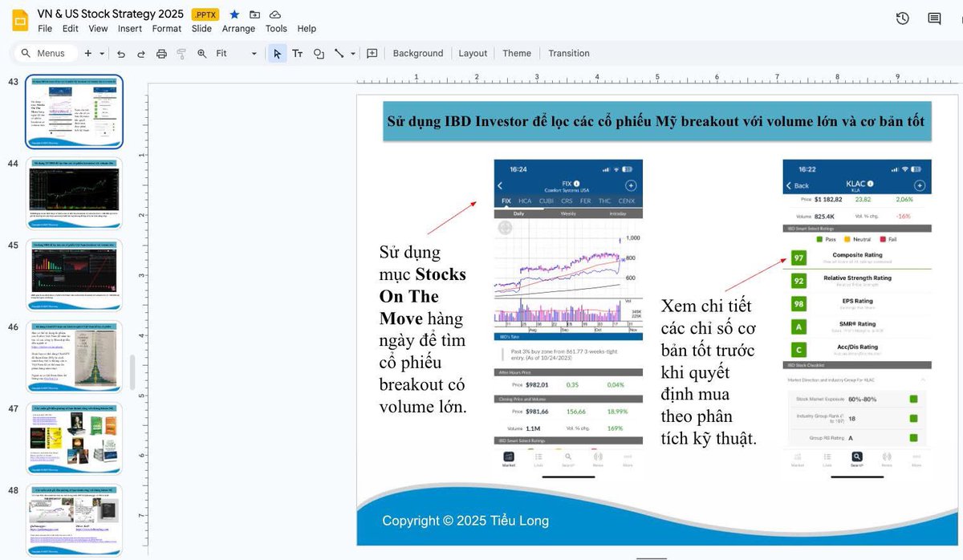The image size is (963, 560).
Task: Add a new slide with plus
Action: pos(88,53)
